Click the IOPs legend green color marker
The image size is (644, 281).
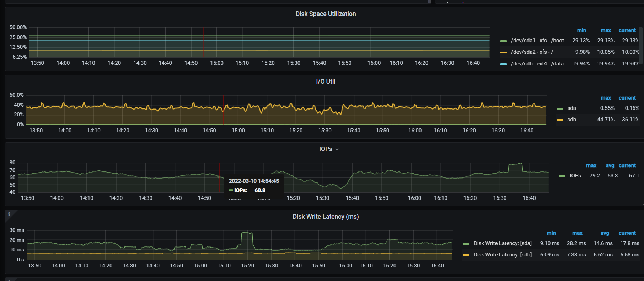pos(562,176)
